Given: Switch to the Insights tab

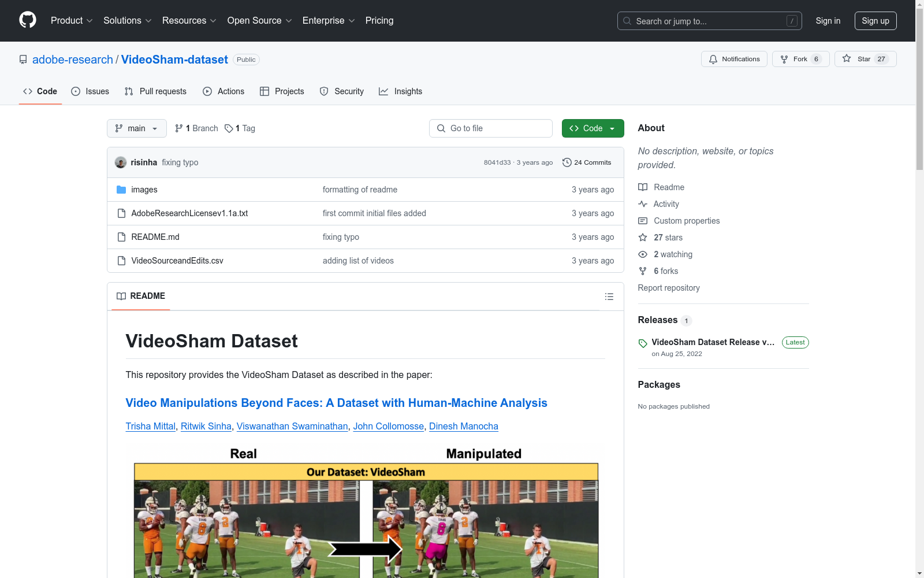Looking at the screenshot, I should click(400, 91).
